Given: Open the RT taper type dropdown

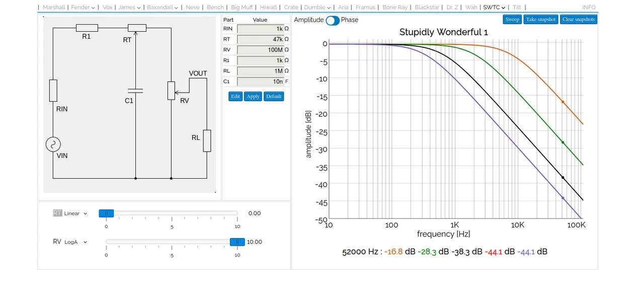Looking at the screenshot, I should 75,213.
